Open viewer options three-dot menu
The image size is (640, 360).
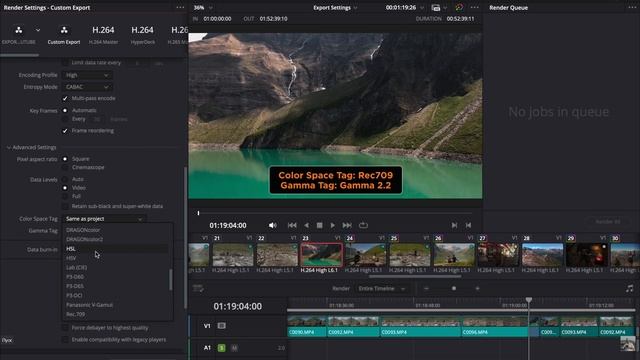pos(474,7)
